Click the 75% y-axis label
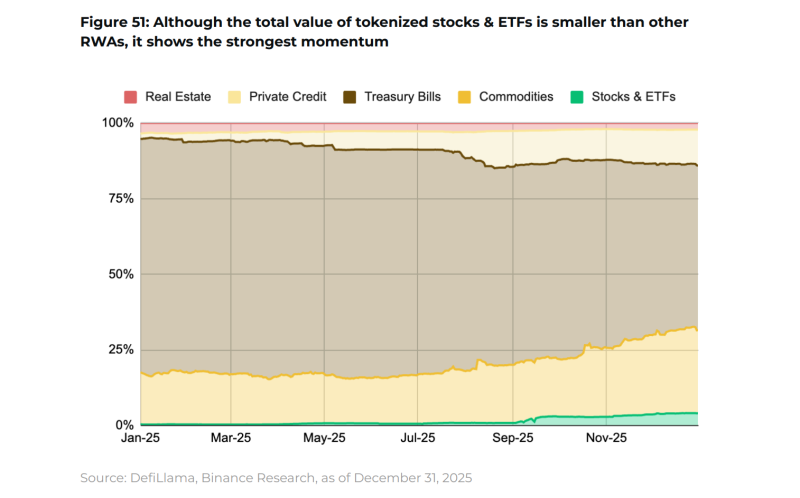800x498 pixels. [121, 198]
